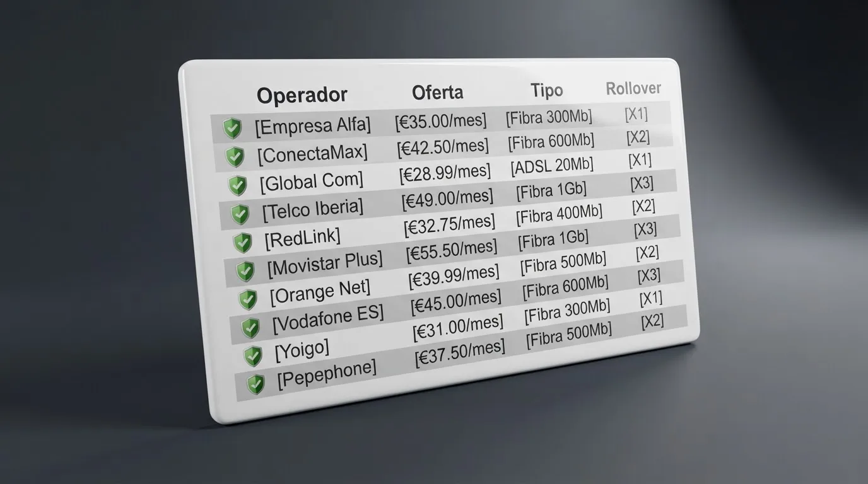This screenshot has width=868, height=484.
Task: Click the [X1] rollover for Yoigo
Action: point(651,298)
